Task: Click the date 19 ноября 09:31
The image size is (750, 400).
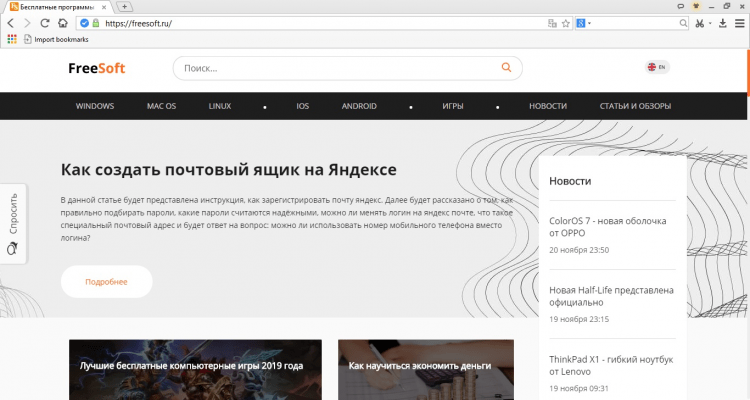Action: [579, 388]
